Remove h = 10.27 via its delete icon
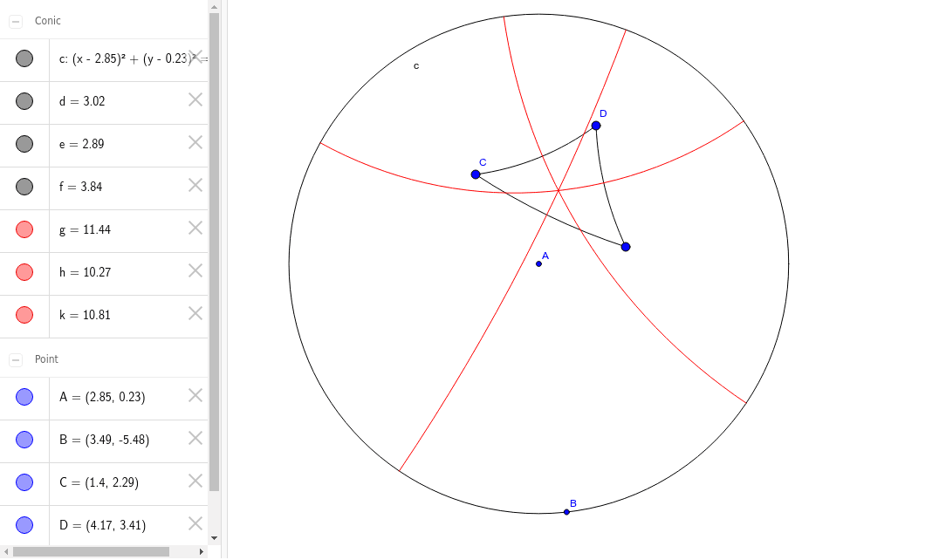This screenshot has height=560, width=946. [x=195, y=270]
